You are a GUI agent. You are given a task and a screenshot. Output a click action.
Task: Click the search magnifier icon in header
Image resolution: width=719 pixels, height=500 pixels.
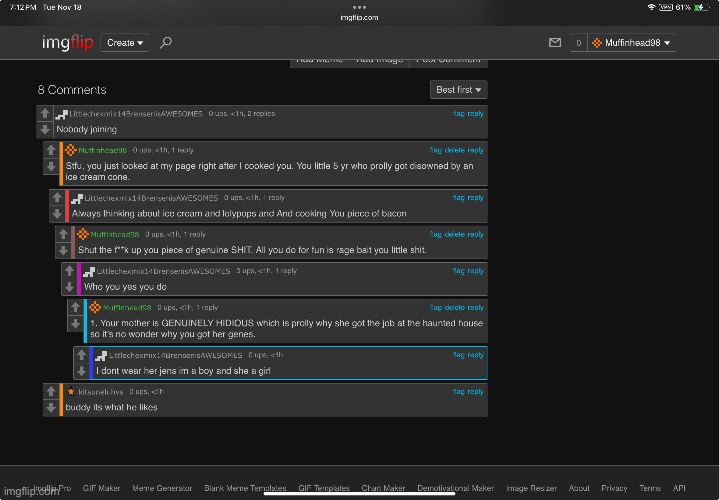pos(166,43)
